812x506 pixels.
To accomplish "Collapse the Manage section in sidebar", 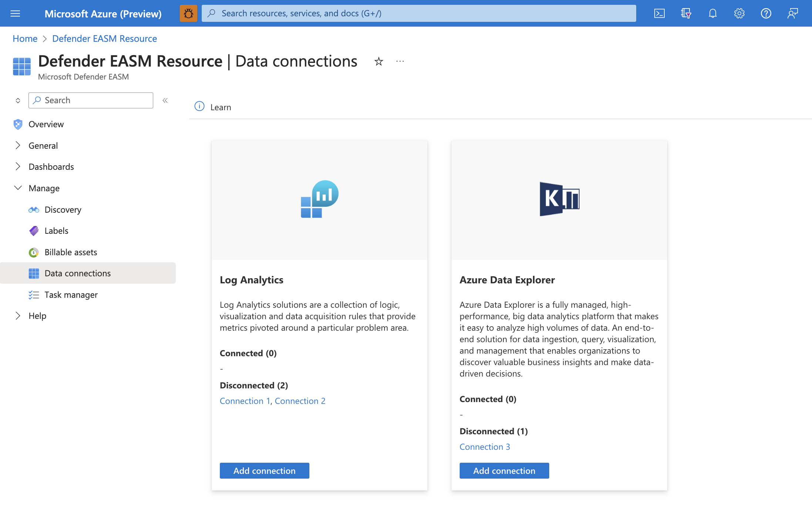I will click(x=17, y=188).
